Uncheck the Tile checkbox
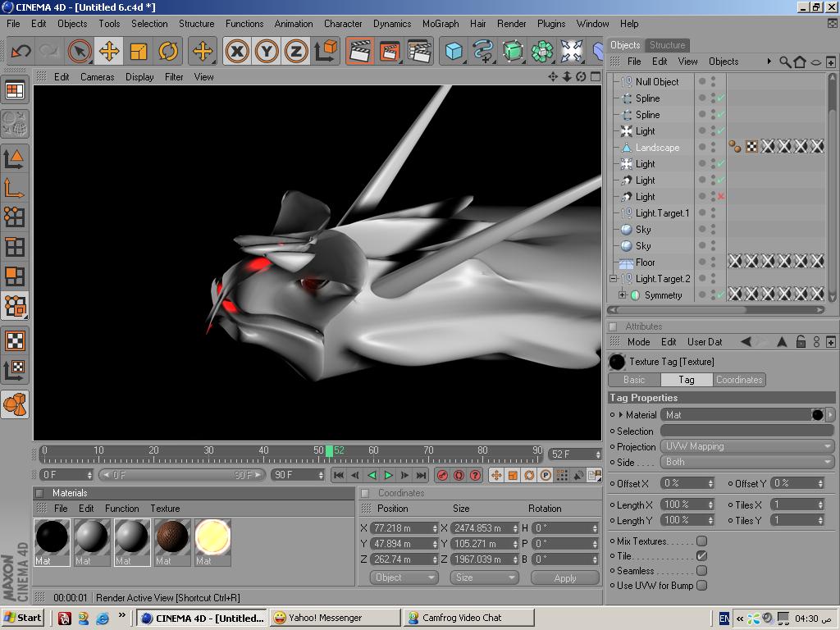 click(x=701, y=556)
